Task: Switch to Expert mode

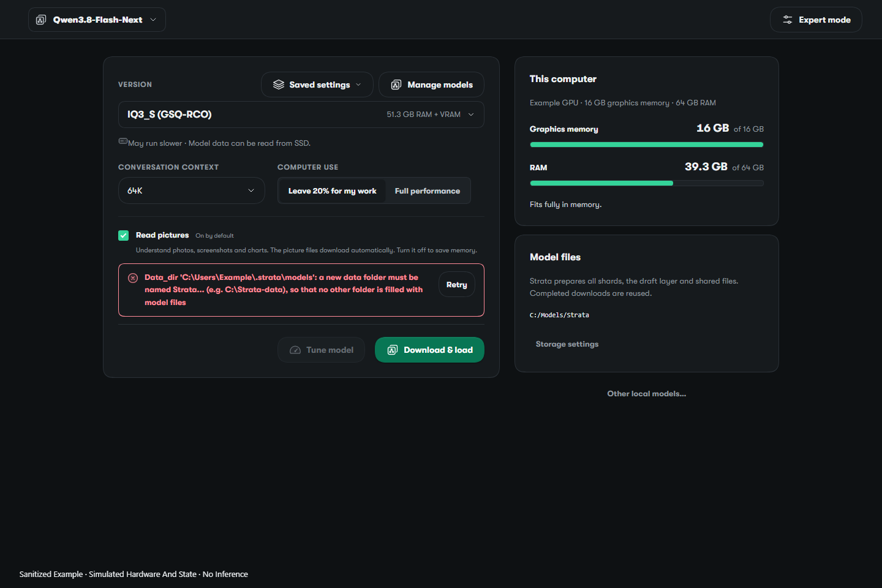Action: 816,20
